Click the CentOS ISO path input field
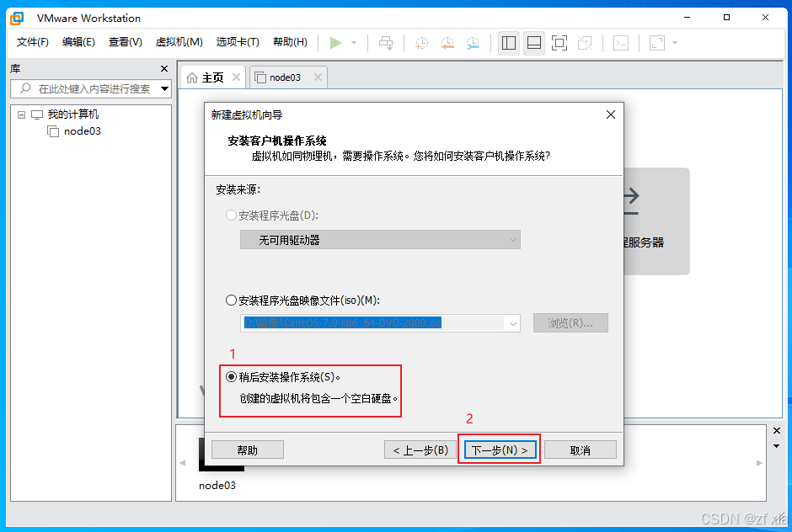 (372, 323)
